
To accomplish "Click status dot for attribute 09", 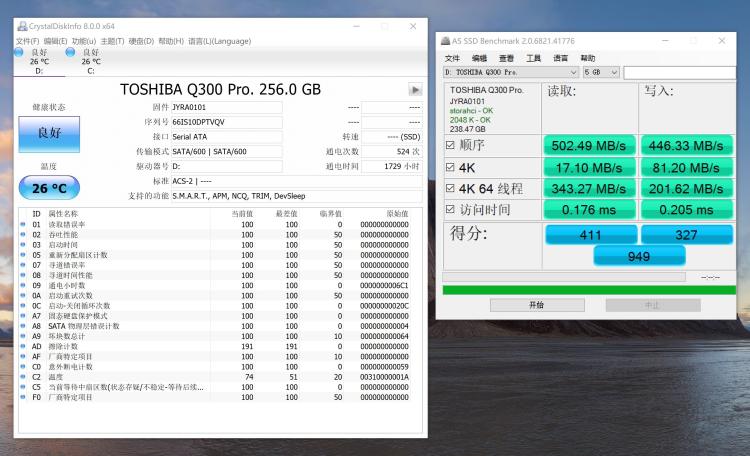I will (23, 285).
